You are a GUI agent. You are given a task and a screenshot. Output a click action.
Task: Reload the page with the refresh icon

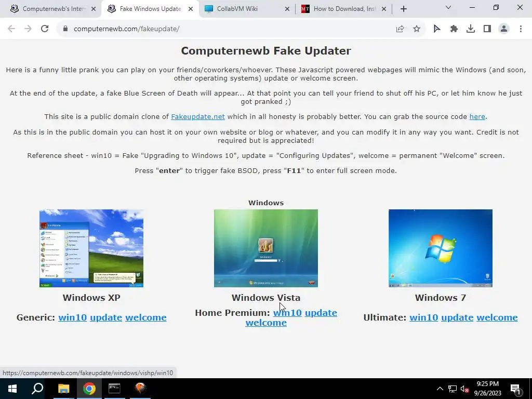45,29
